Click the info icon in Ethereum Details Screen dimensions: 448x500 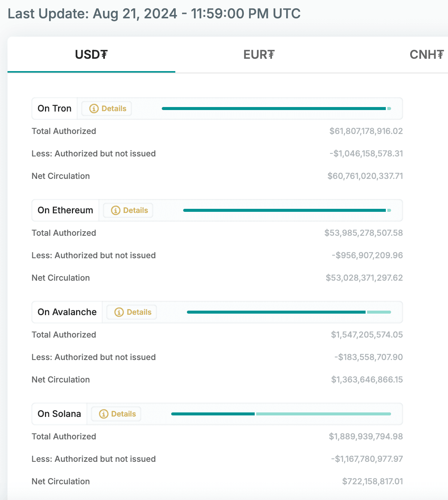(x=115, y=210)
